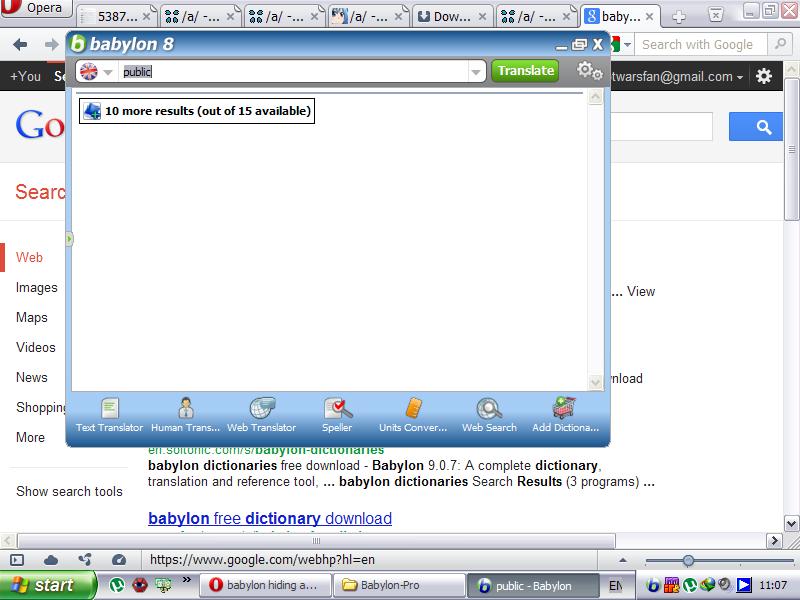Click red eye quick launch icon
This screenshot has width=800, height=600.
coord(140,585)
